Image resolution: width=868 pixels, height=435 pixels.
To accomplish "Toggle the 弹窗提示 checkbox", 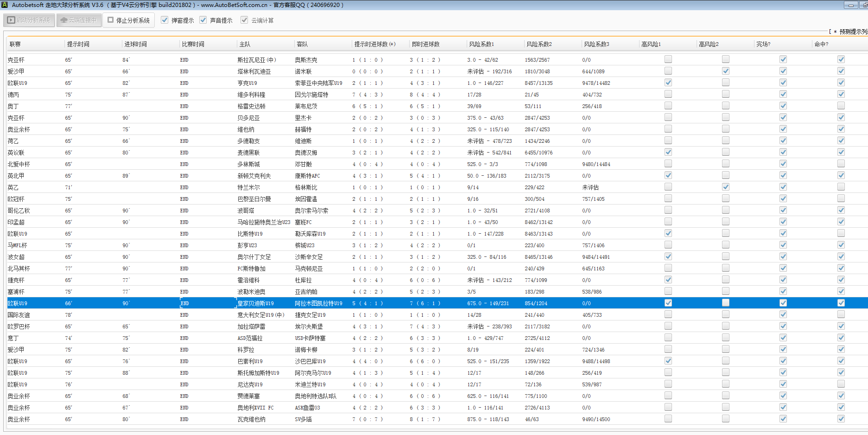I will (165, 20).
